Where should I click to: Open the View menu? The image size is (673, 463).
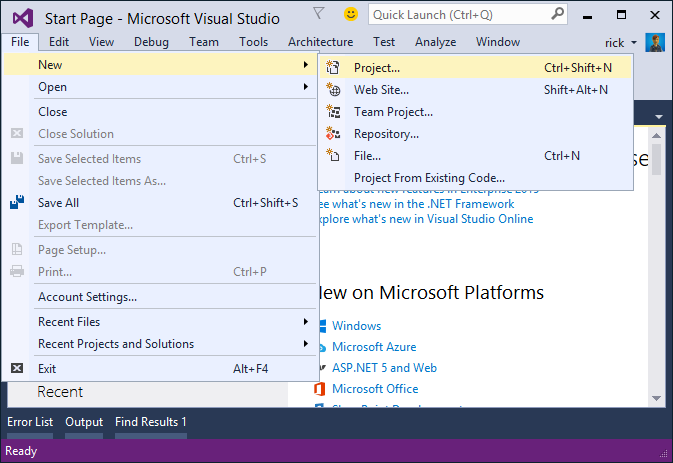[x=101, y=42]
